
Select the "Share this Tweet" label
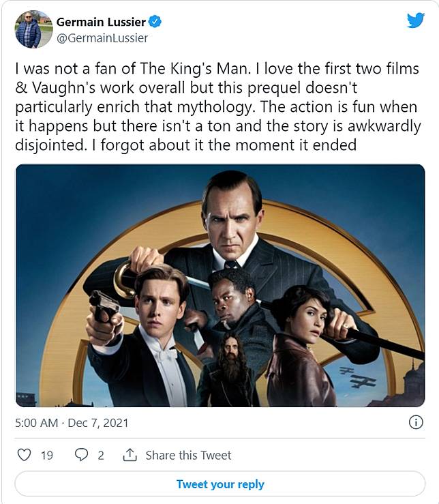[x=188, y=455]
